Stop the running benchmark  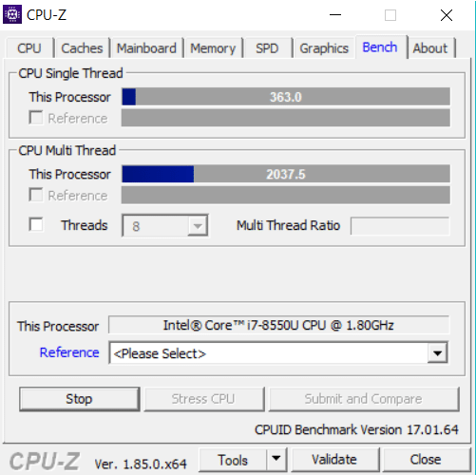pos(79,399)
